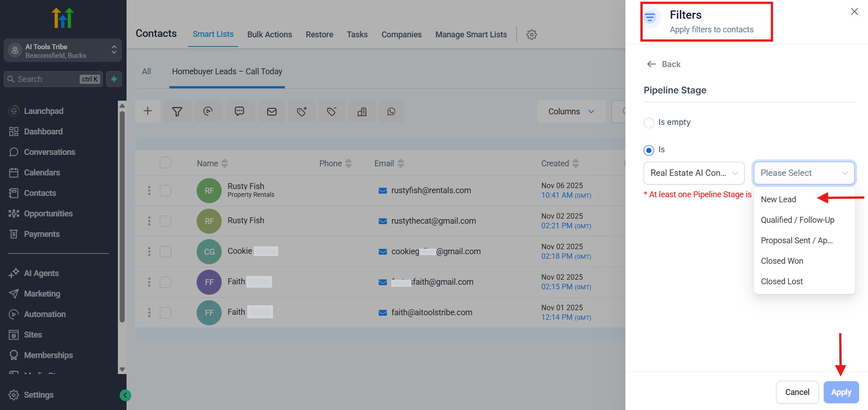Click the remove tag icon
Screen dimensions: 868x410
tap(331, 111)
